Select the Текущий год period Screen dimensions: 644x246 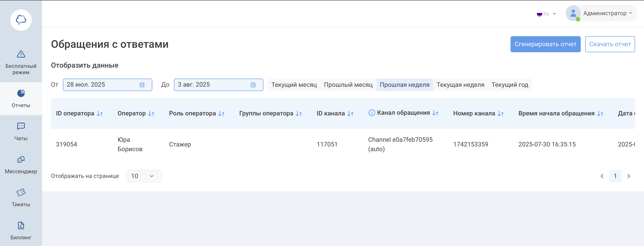coord(510,85)
